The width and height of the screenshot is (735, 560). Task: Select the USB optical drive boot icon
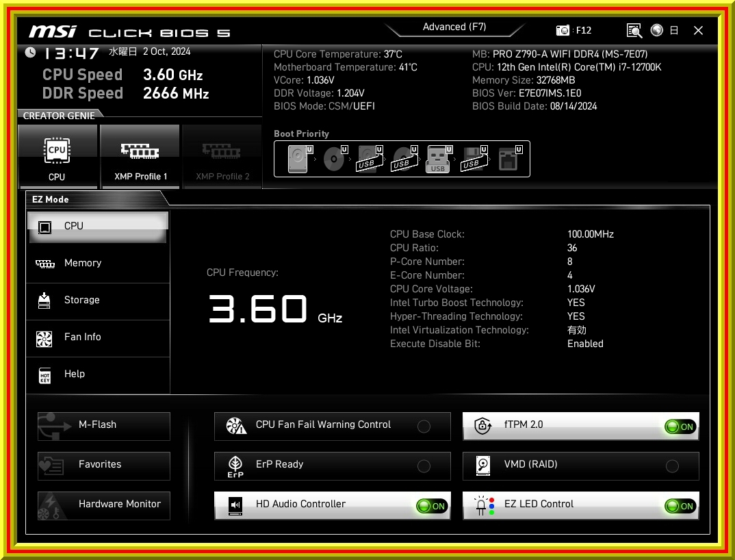(405, 159)
